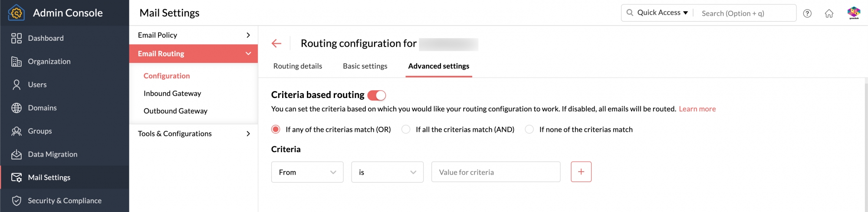
Task: Click the red back arrow
Action: (276, 43)
